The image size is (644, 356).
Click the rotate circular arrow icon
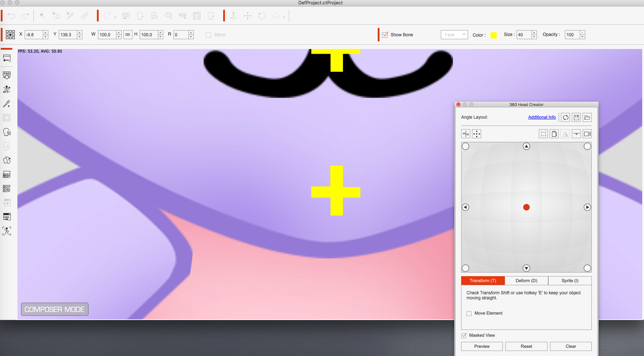(262, 16)
